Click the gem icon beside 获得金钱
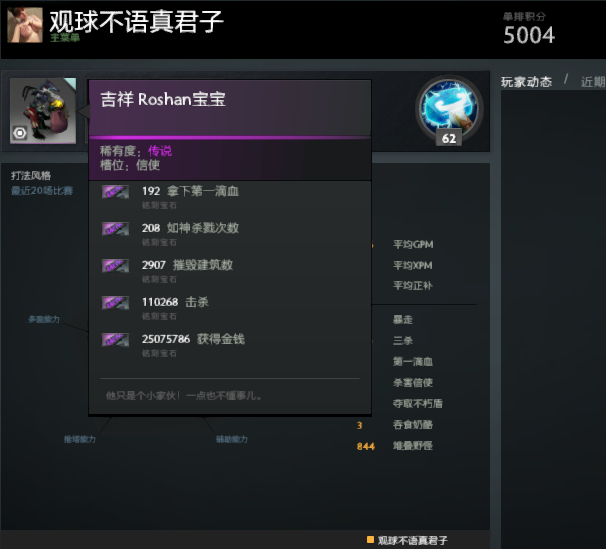 point(115,340)
